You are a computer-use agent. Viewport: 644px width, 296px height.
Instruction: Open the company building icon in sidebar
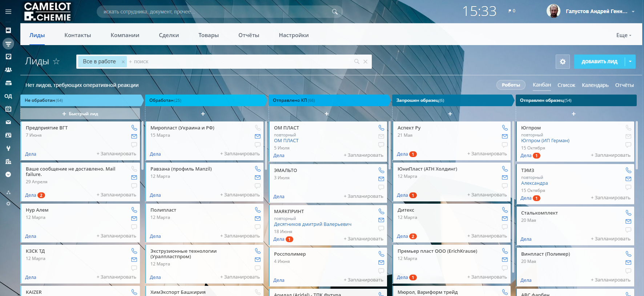pyautogui.click(x=8, y=161)
